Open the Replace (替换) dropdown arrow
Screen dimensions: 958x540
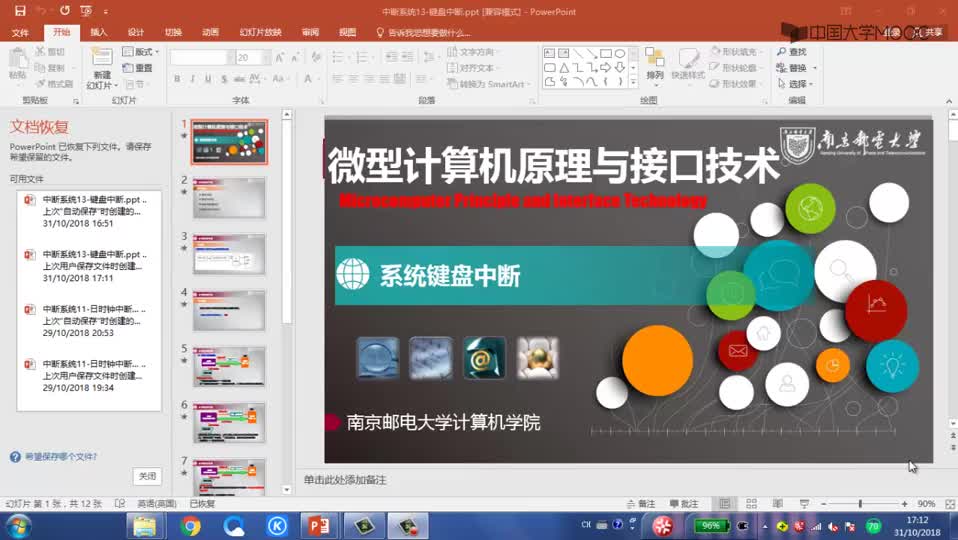[815, 68]
